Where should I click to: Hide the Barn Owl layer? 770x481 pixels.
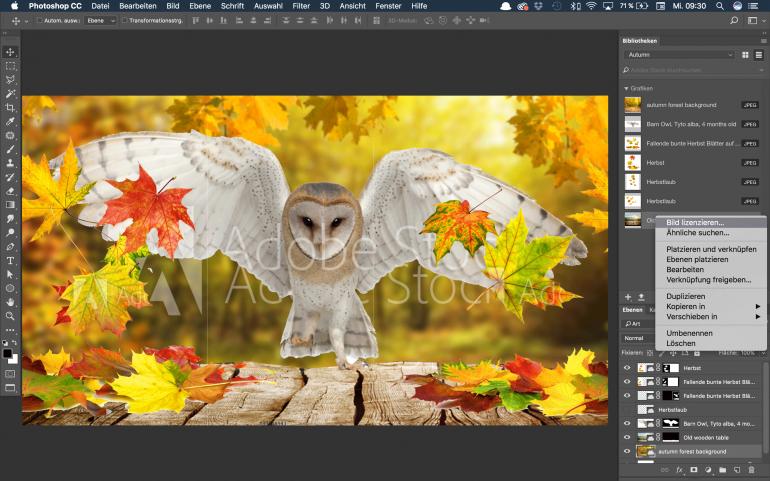(x=627, y=424)
